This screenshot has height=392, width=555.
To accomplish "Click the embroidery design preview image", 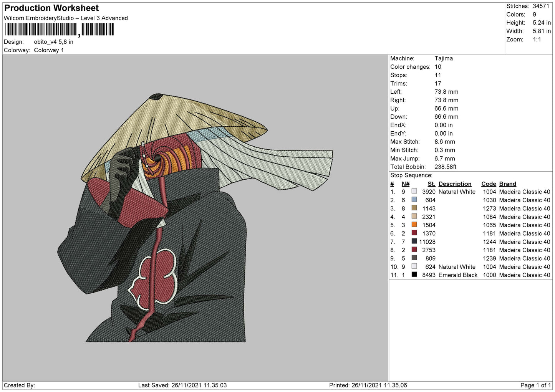I will (x=195, y=218).
